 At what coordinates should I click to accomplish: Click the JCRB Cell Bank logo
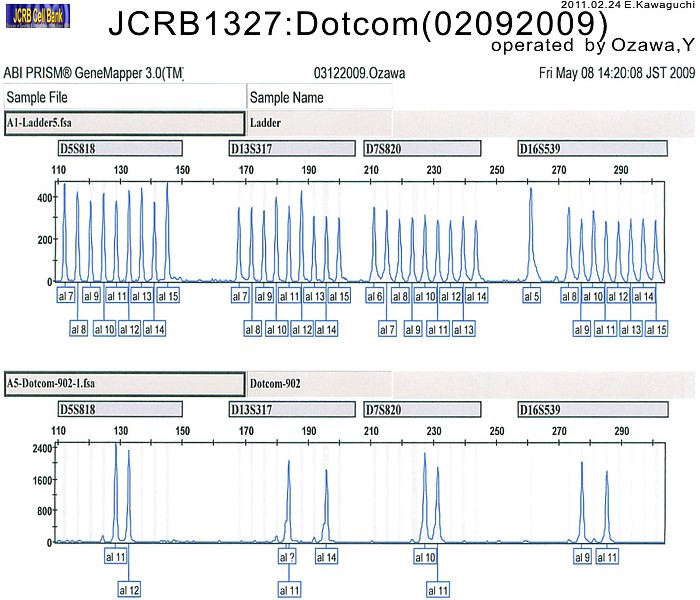(38, 16)
